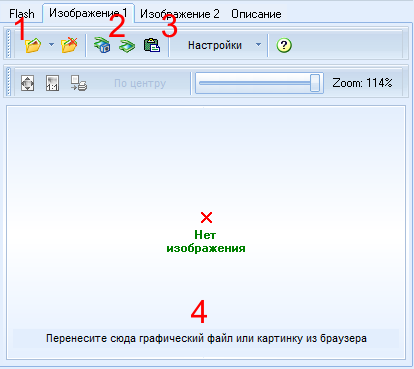
Task: Click the Zoom: 114% label
Action: [x=362, y=83]
